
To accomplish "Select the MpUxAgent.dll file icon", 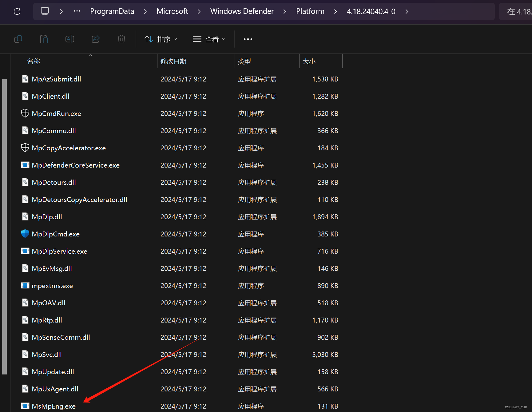I will click(x=25, y=389).
